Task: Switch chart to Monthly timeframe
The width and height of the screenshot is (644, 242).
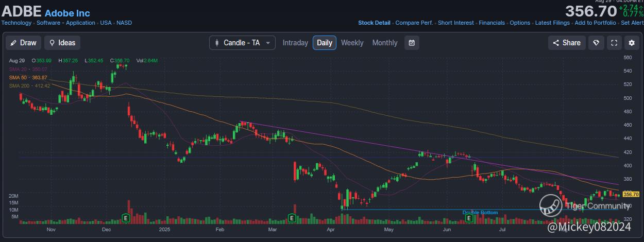Action: [x=385, y=43]
